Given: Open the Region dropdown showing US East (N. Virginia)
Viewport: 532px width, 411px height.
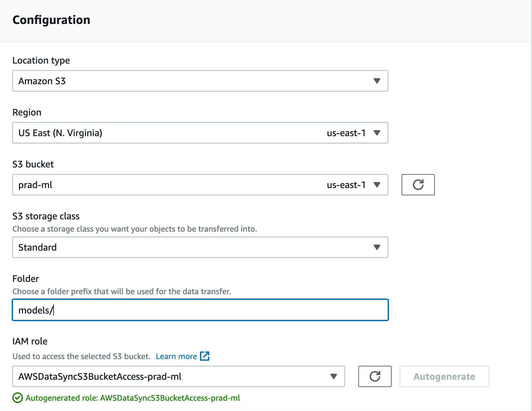Looking at the screenshot, I should pos(200,133).
